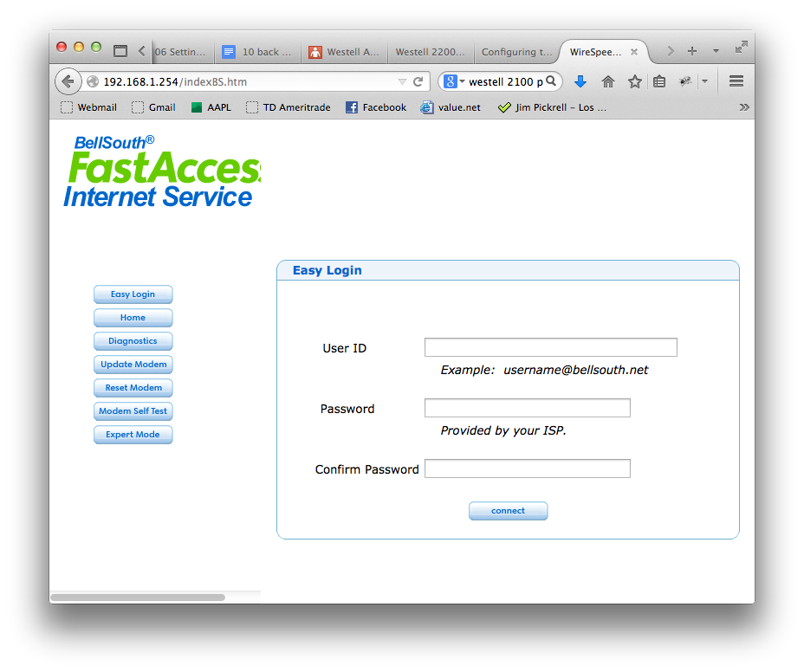Viewport: 804px width, 672px height.
Task: Open the Expert Mode page
Action: point(133,434)
